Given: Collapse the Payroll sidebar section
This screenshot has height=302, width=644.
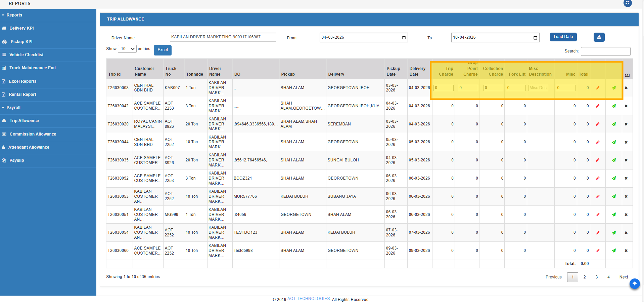Looking at the screenshot, I should pos(48,108).
